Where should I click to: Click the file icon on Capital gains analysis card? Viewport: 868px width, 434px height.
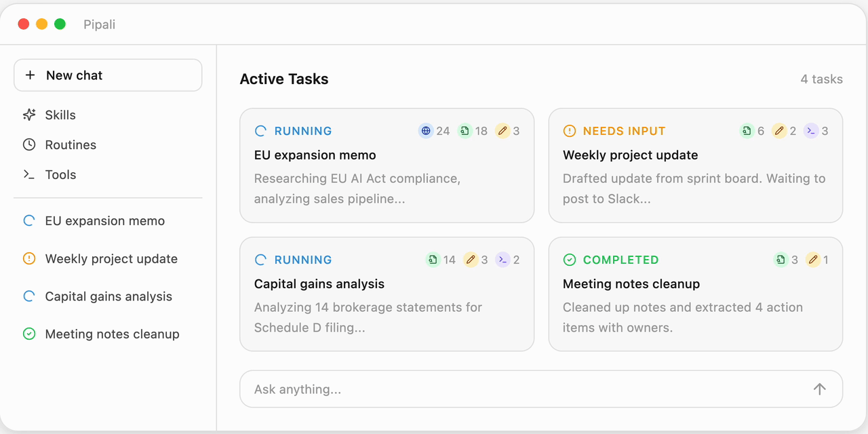tap(433, 260)
